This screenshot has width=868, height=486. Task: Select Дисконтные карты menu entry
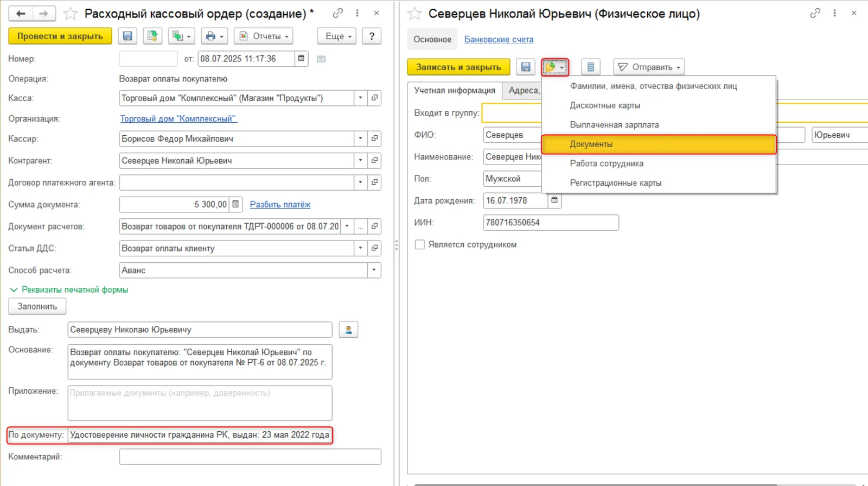click(659, 105)
